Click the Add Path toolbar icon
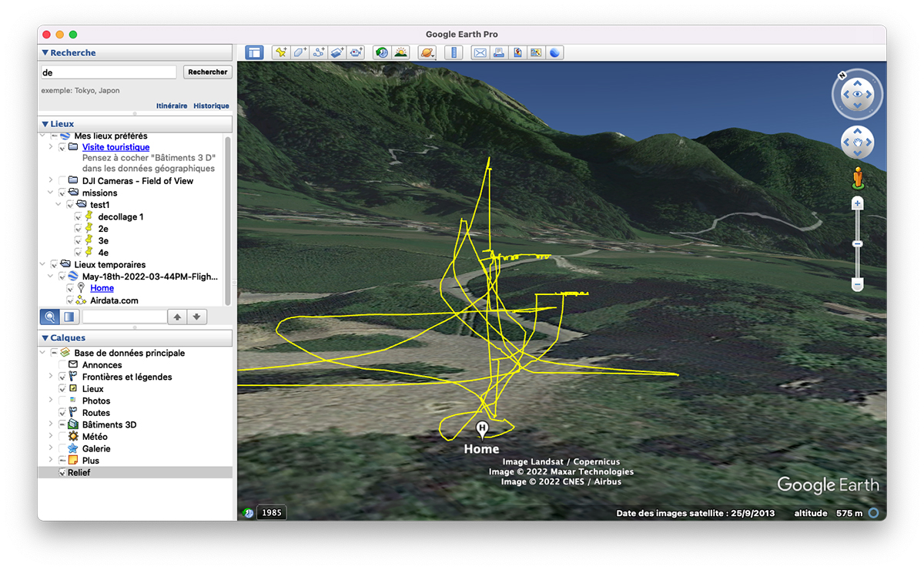The height and width of the screenshot is (570, 924). (x=319, y=52)
